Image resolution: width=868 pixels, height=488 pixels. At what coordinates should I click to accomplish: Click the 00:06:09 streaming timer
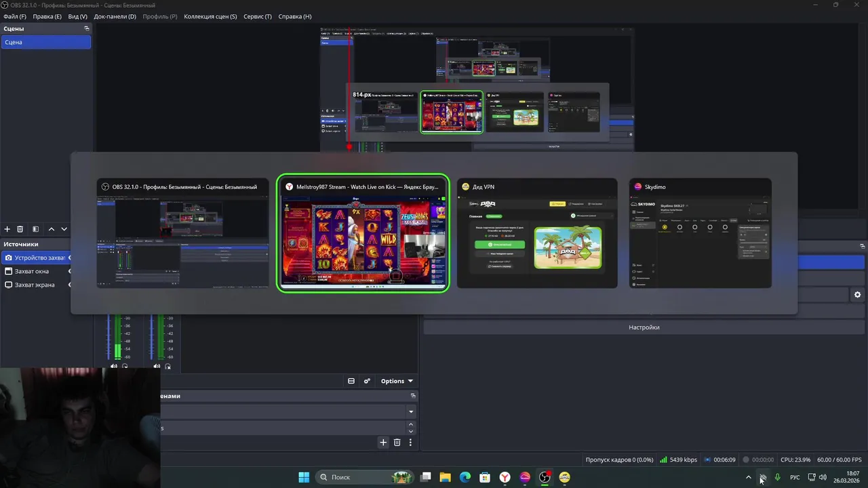coord(719,460)
